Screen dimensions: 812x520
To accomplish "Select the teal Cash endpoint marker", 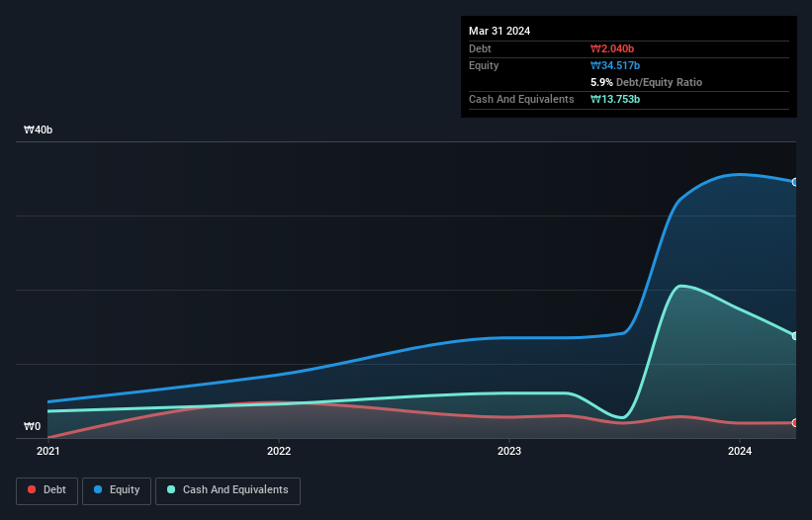I will point(795,336).
